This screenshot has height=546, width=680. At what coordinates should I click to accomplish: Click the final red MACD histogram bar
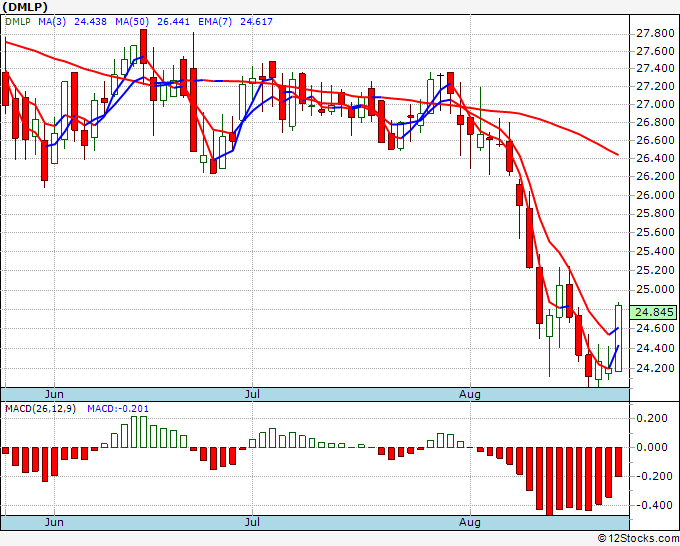click(x=618, y=462)
